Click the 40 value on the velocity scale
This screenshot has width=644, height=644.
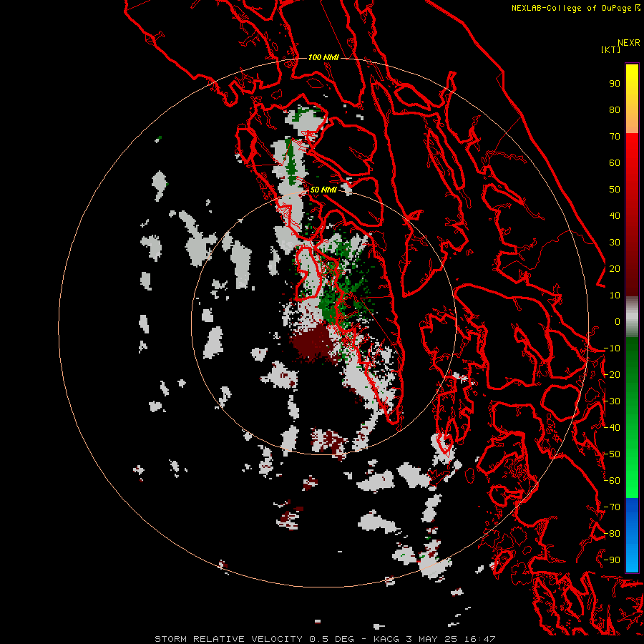click(x=615, y=216)
